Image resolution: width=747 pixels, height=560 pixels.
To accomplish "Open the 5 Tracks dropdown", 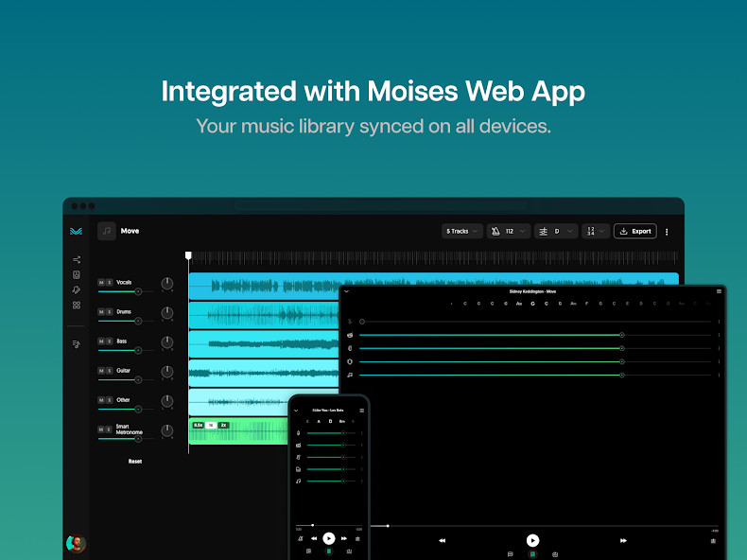I will click(462, 231).
